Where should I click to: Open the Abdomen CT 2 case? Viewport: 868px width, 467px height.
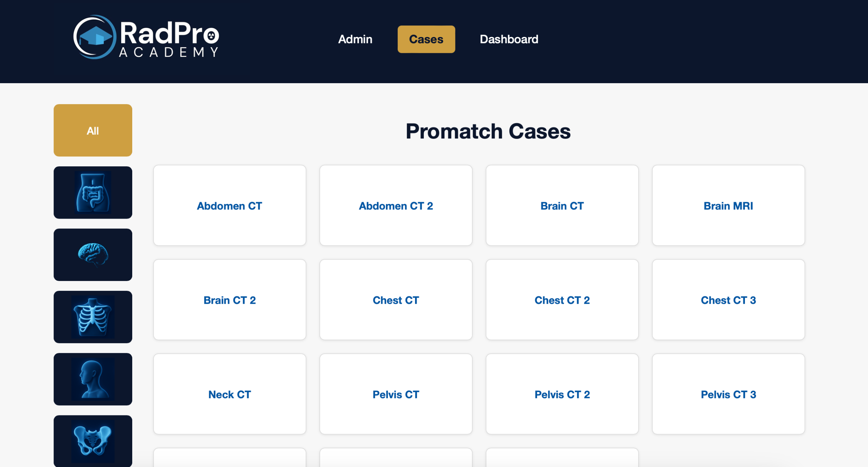(396, 206)
